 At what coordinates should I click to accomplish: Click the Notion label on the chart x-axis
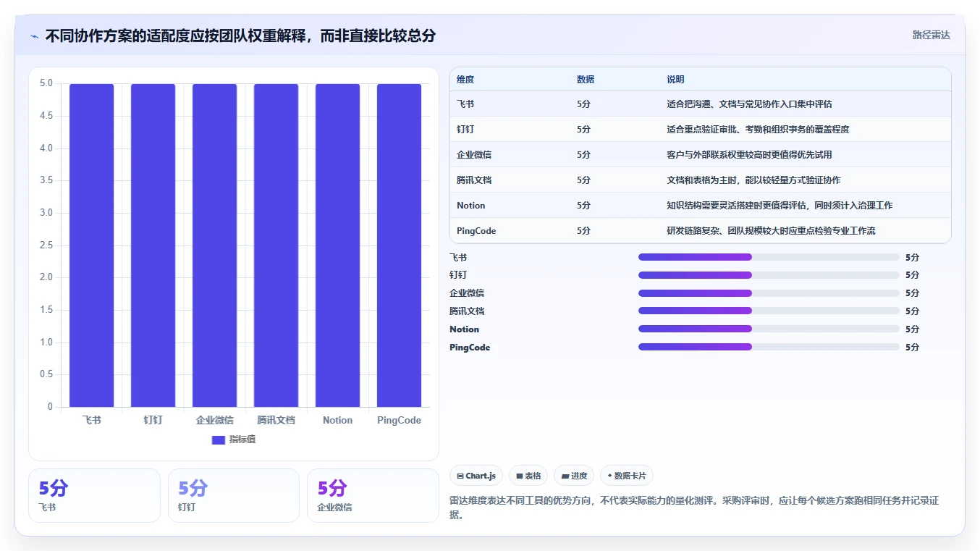coord(337,420)
